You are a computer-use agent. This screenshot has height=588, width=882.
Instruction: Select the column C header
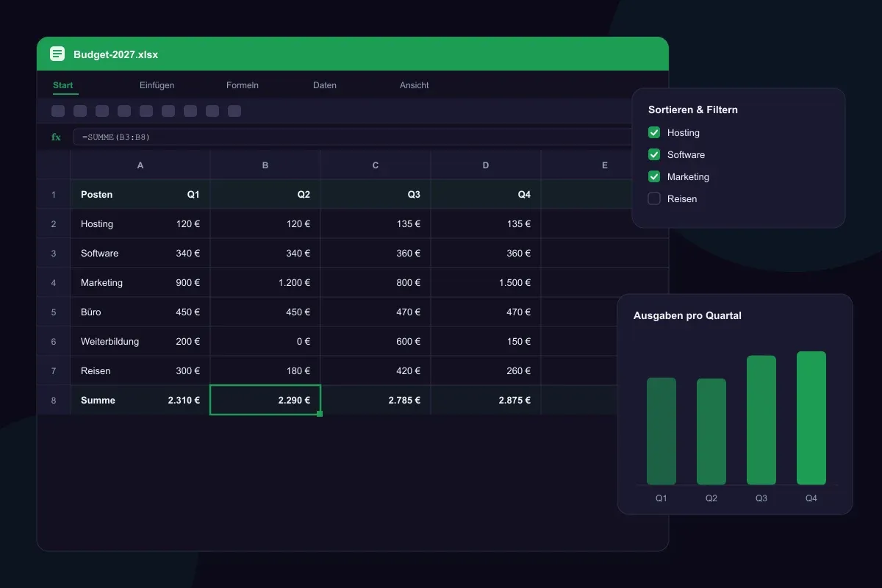tap(376, 165)
